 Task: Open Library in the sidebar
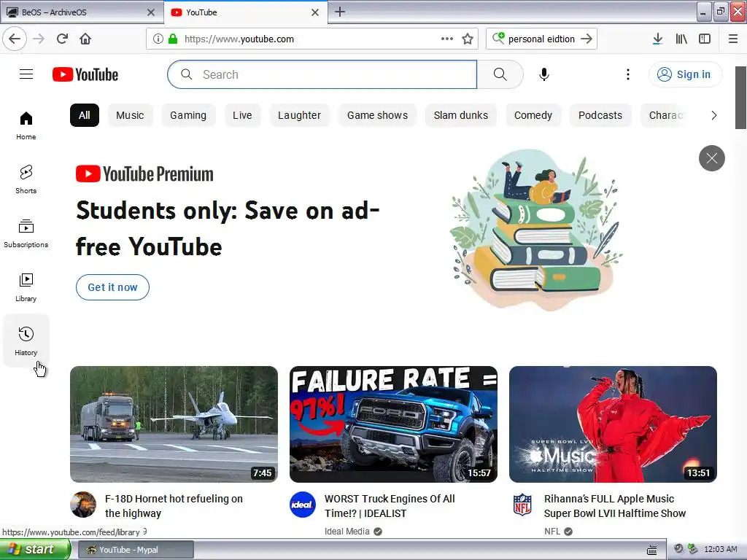(26, 287)
